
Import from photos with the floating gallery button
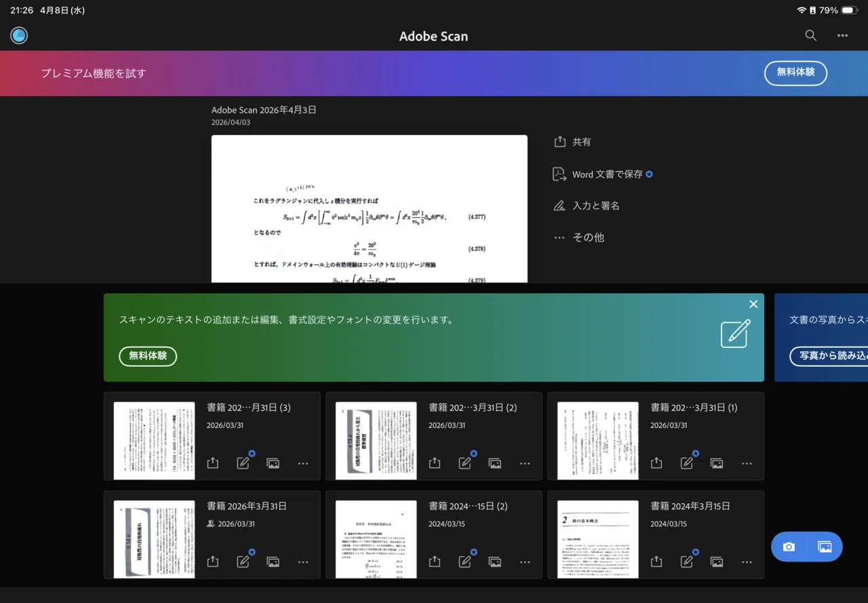(x=825, y=547)
